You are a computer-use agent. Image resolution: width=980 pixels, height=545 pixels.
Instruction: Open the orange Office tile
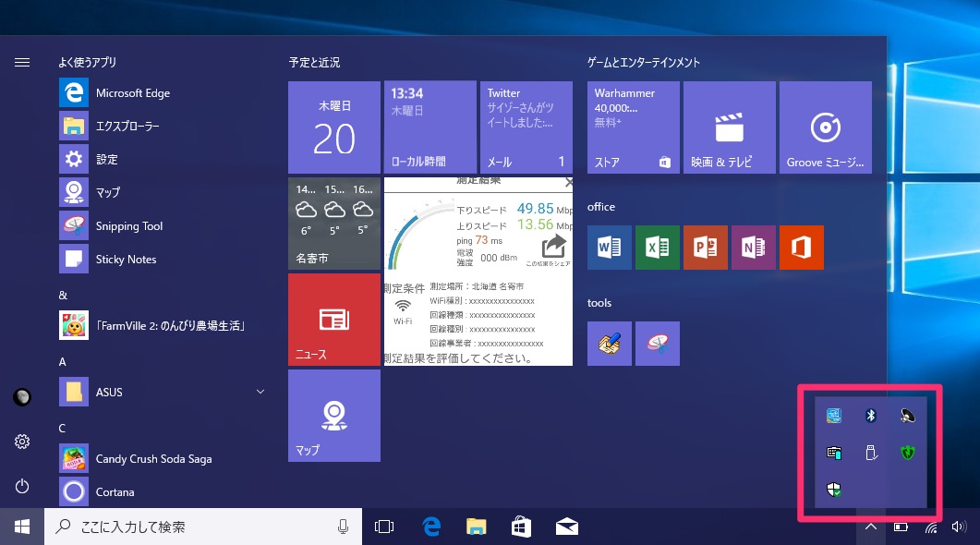(x=802, y=248)
